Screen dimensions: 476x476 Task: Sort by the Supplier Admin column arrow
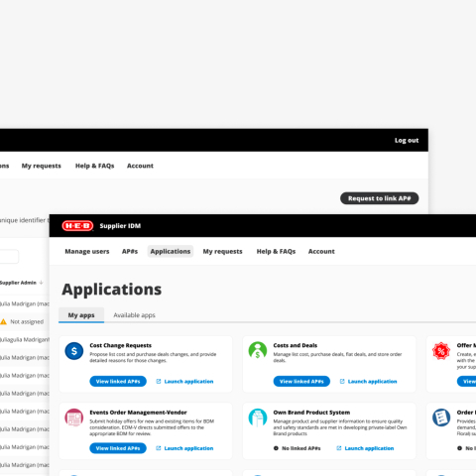tap(41, 283)
